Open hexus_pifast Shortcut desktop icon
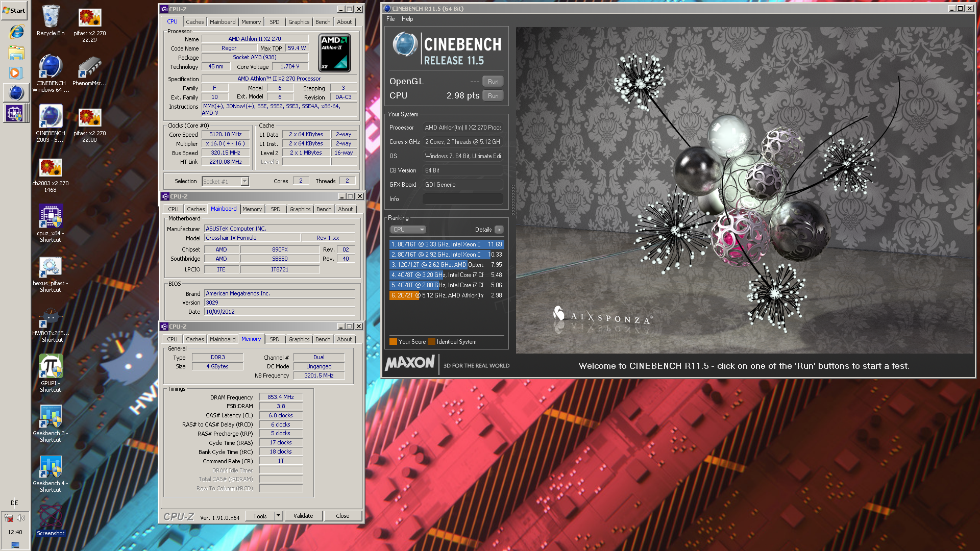The width and height of the screenshot is (980, 551). click(51, 274)
